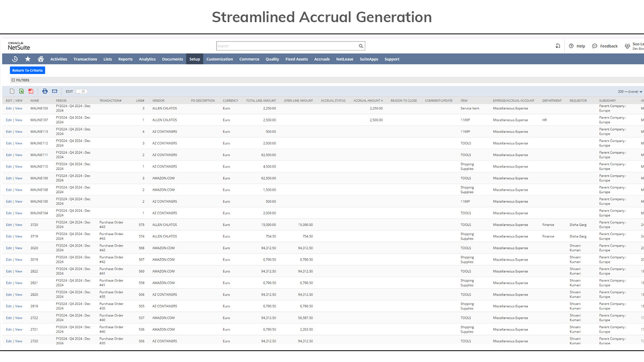
Task: Sort by TOTAL LINE AMOUNT column
Action: (x=261, y=101)
